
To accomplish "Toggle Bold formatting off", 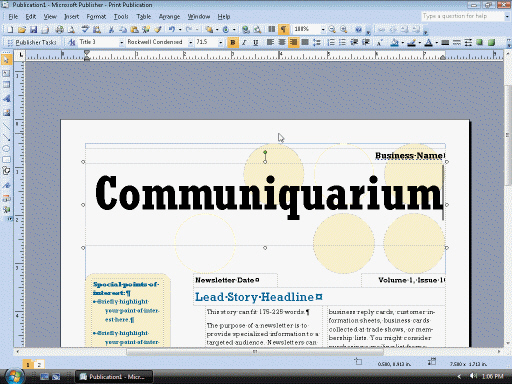I will point(233,42).
